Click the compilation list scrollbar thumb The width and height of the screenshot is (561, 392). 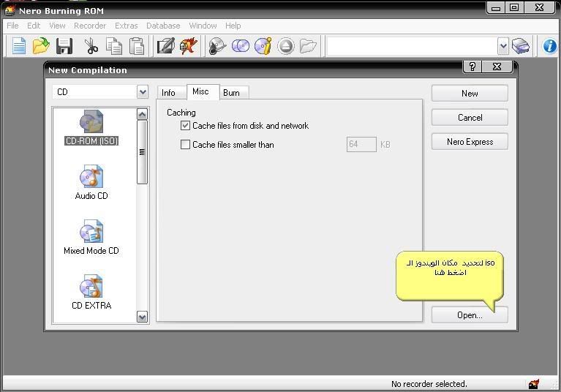coord(143,152)
